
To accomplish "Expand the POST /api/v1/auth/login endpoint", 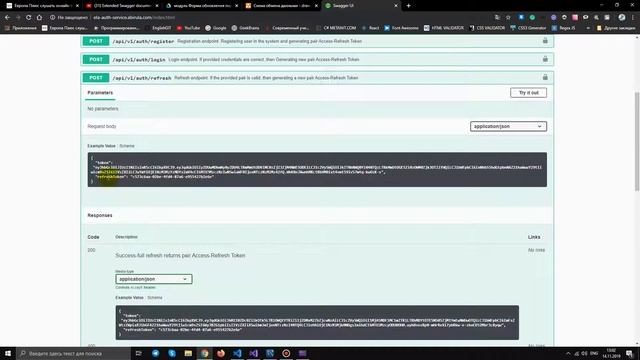I will coord(317,60).
